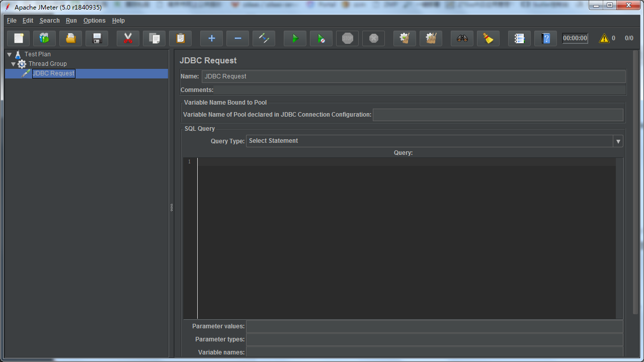This screenshot has width=644, height=362.
Task: Click the Toggle enable/disable icon
Action: tap(264, 38)
